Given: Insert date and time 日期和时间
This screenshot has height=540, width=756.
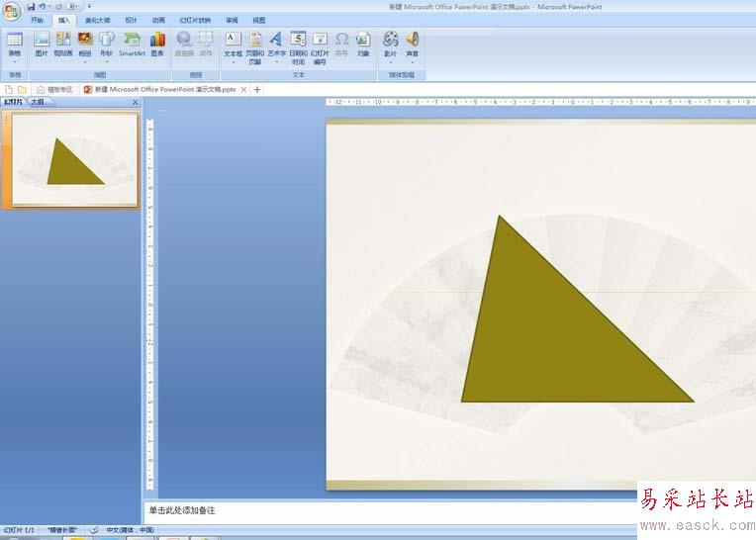Looking at the screenshot, I should [298, 48].
